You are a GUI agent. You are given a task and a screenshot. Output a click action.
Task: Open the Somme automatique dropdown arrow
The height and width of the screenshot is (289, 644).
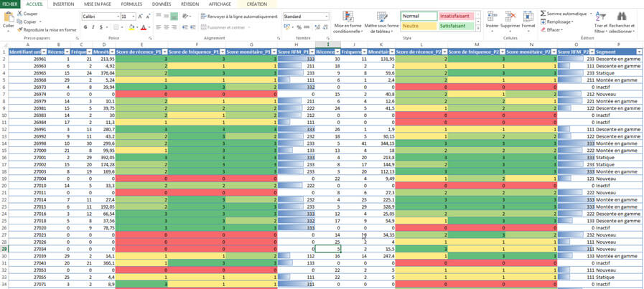point(591,14)
